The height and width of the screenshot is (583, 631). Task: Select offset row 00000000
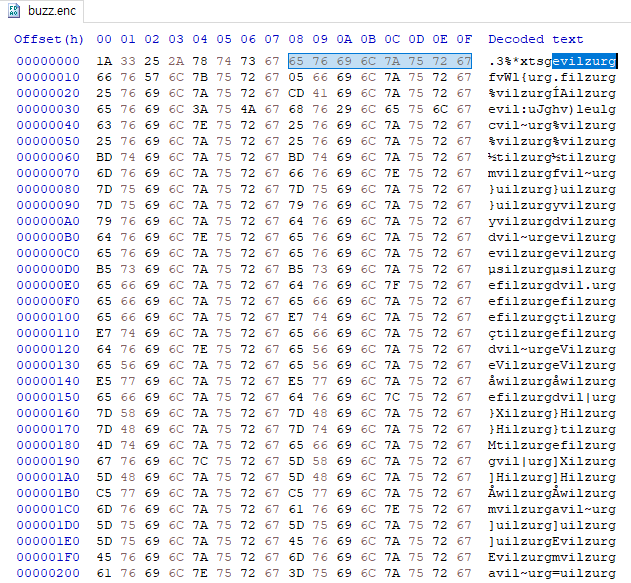coord(48,61)
